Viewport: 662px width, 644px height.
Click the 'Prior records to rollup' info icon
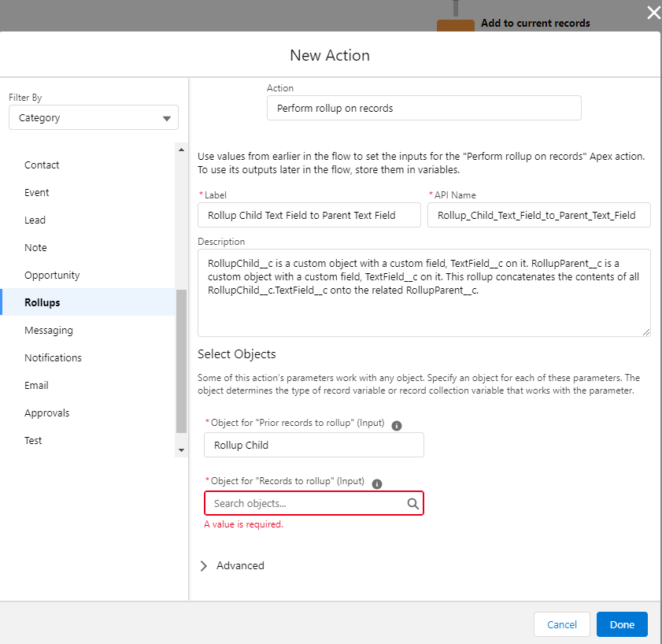[x=397, y=426]
